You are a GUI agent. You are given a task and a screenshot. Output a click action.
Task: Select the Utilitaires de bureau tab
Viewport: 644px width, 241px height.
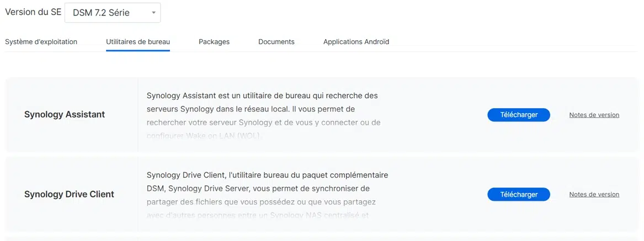tap(138, 42)
